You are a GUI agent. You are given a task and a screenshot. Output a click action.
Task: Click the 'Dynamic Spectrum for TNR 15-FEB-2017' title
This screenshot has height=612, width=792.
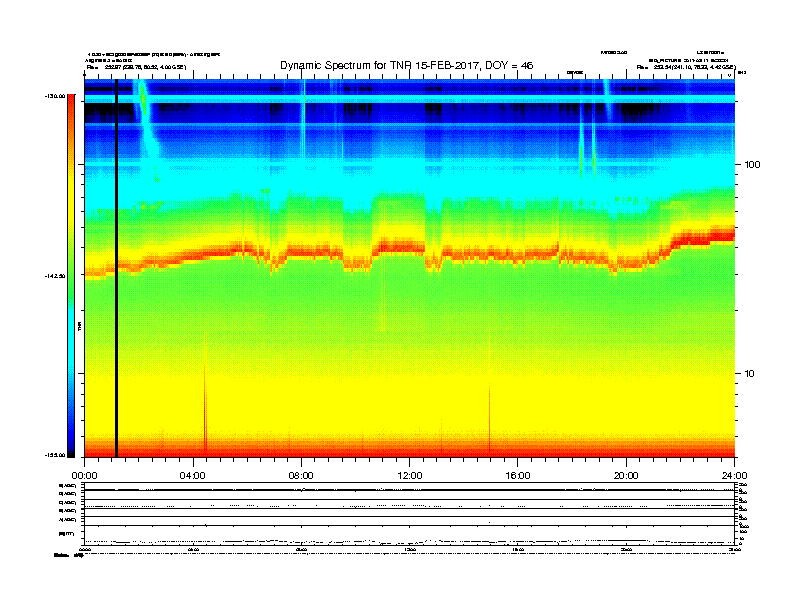tap(406, 65)
